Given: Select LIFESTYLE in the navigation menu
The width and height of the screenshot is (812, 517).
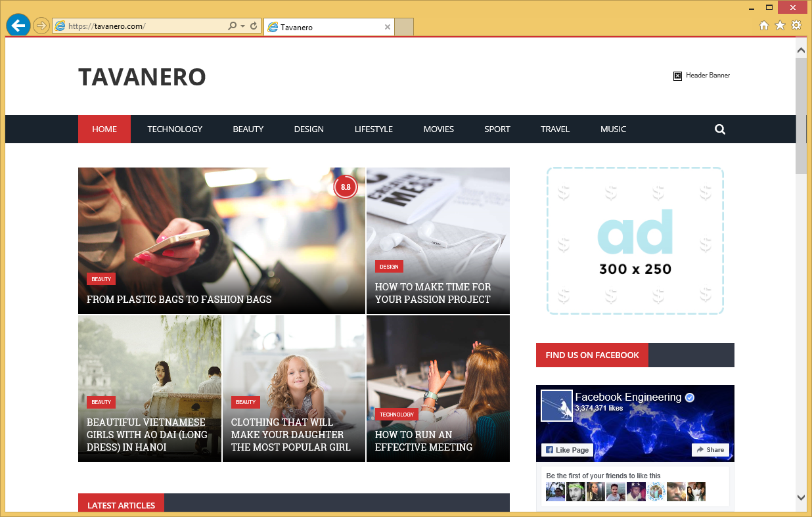Looking at the screenshot, I should point(373,129).
